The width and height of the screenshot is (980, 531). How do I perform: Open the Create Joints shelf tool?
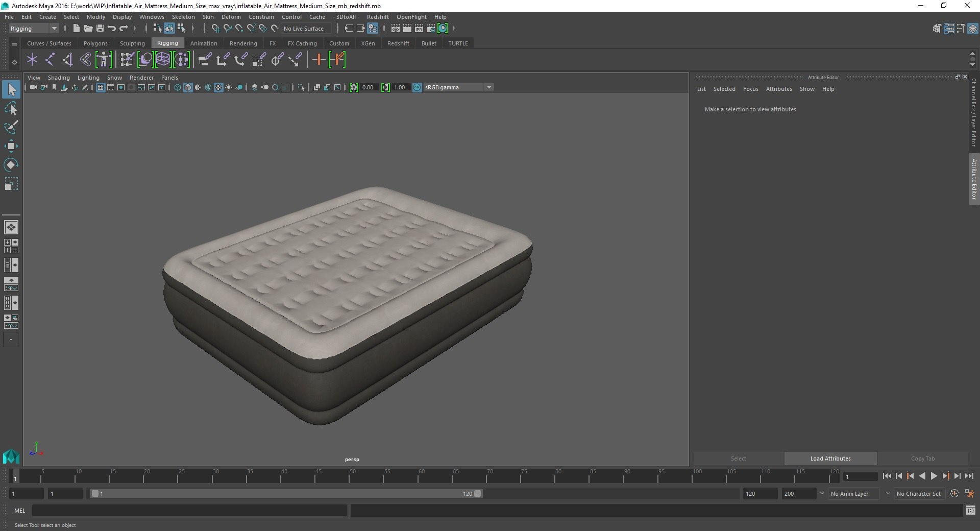coord(50,60)
